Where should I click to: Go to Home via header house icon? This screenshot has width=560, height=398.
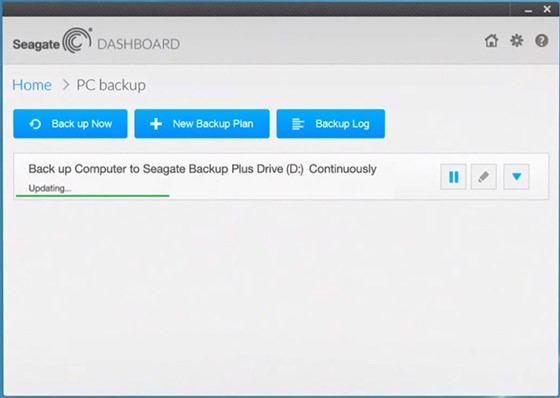pos(491,41)
